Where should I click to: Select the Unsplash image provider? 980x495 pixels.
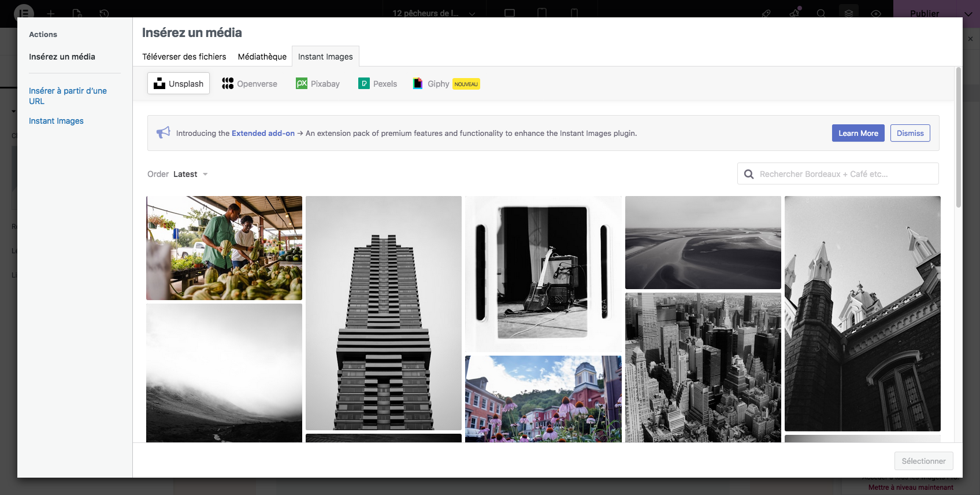coord(179,84)
